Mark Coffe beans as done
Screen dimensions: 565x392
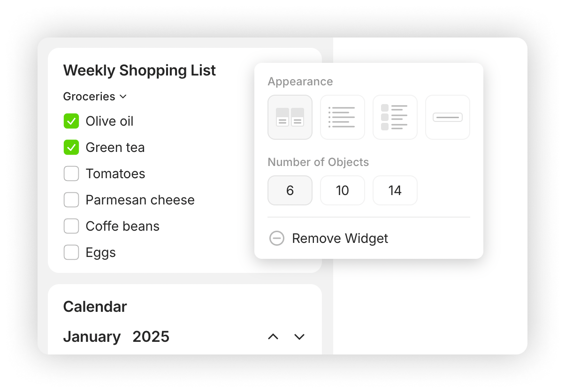coord(71,226)
